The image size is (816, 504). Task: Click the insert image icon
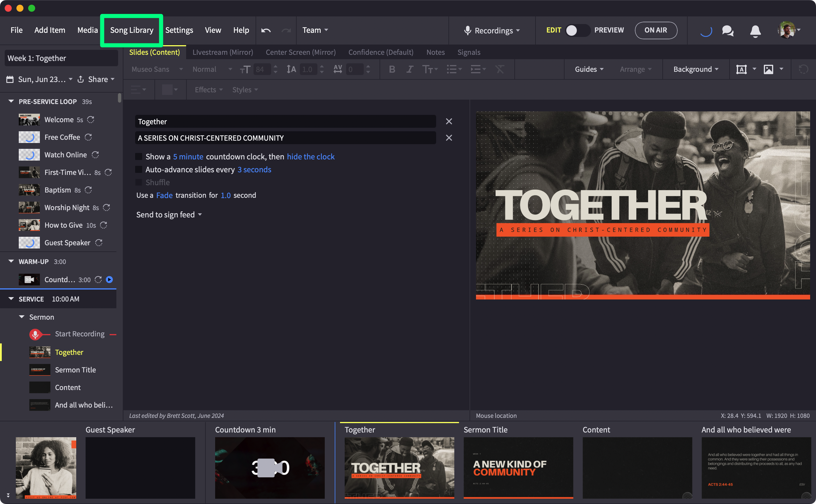click(768, 69)
